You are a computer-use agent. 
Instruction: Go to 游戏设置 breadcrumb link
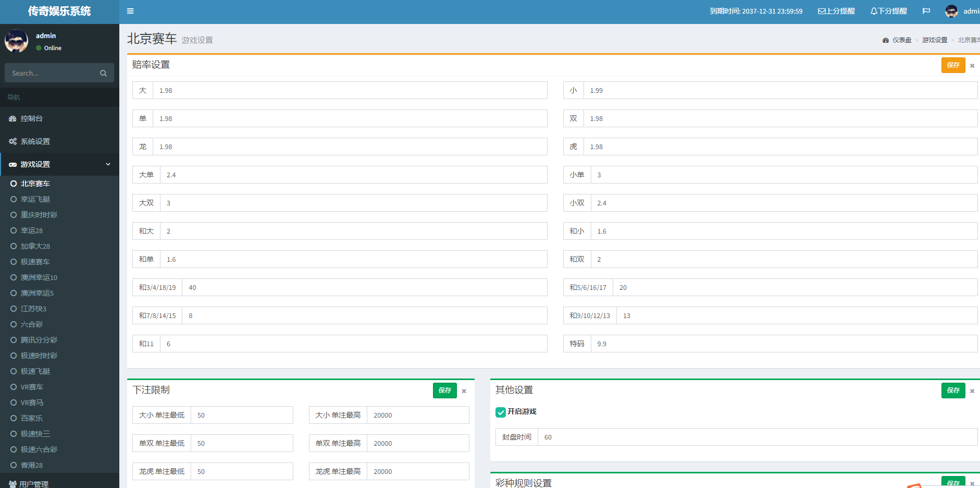[935, 40]
